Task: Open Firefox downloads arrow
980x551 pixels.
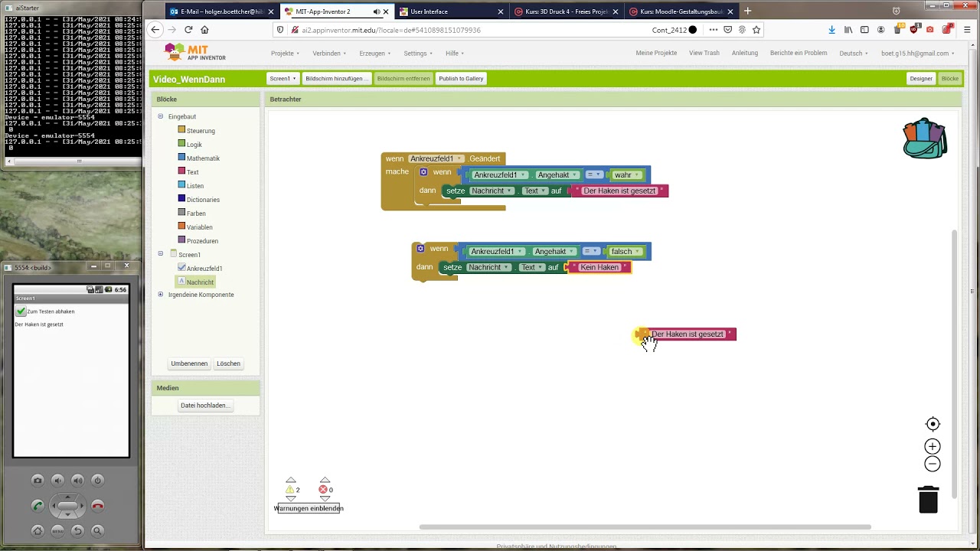Action: pos(831,30)
